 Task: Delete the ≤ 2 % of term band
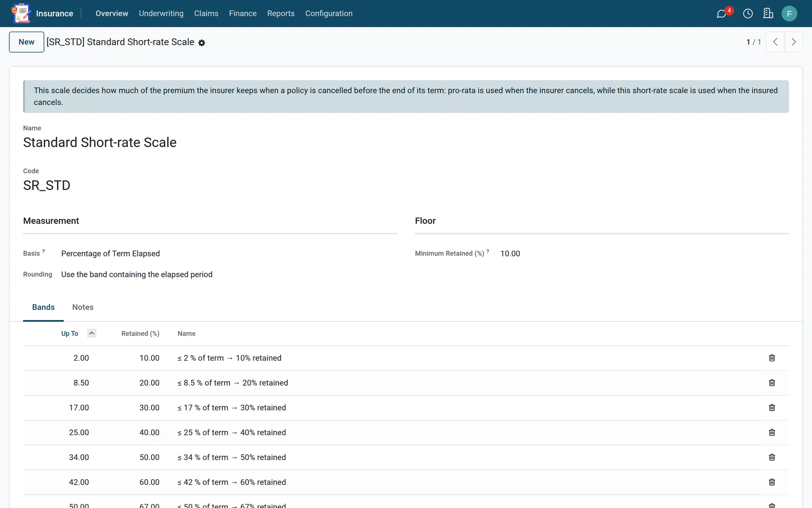click(x=772, y=358)
